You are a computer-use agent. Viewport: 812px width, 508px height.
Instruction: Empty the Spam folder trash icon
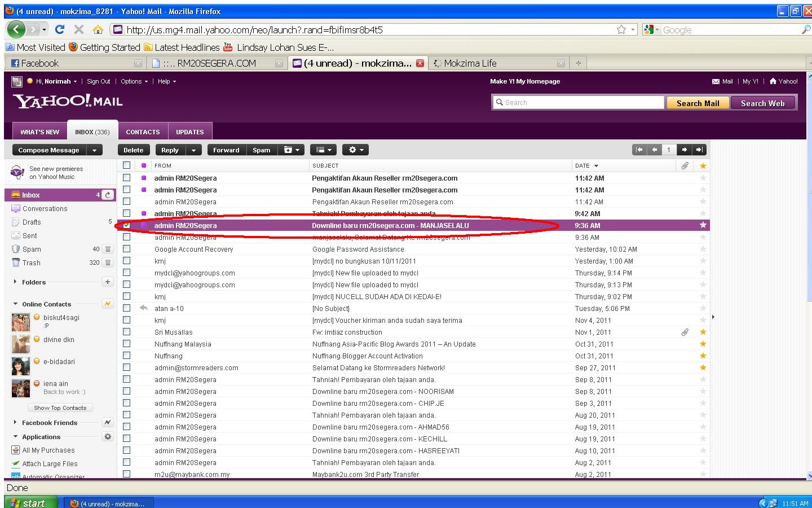108,249
